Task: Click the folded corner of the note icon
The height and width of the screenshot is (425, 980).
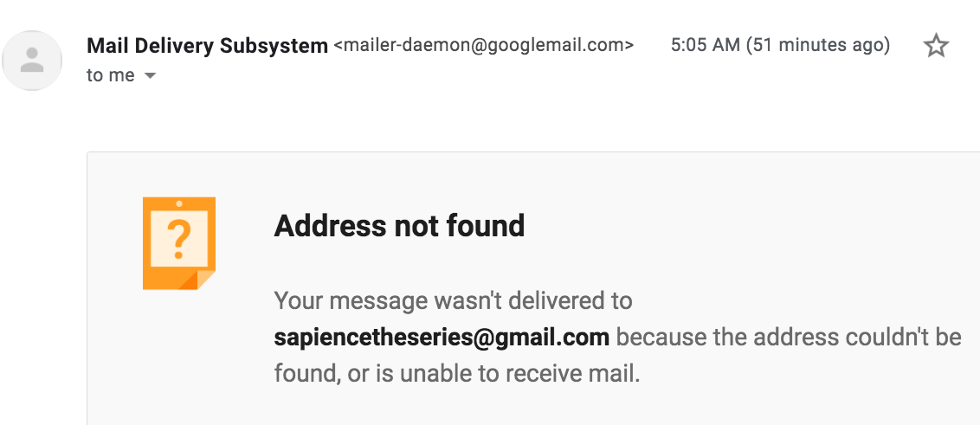Action: coord(197,280)
